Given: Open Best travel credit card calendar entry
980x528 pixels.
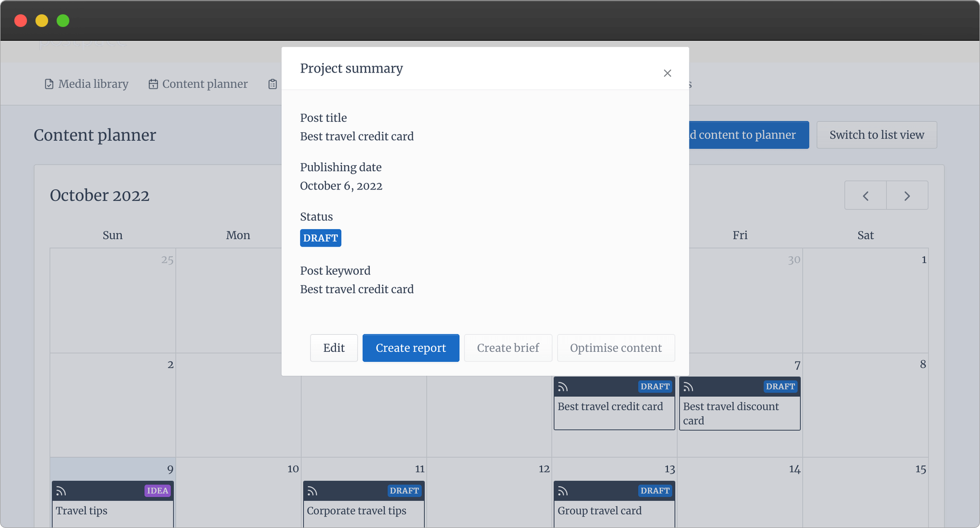Looking at the screenshot, I should (614, 403).
